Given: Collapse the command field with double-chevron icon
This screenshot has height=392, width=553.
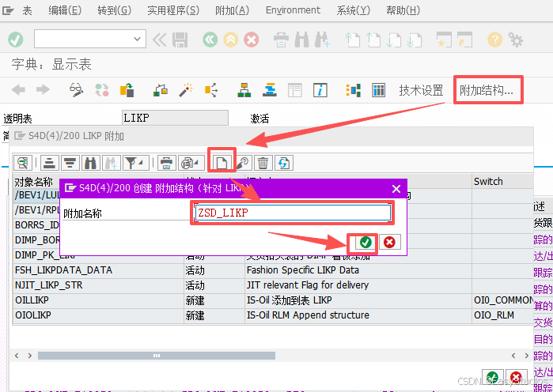Looking at the screenshot, I should (x=159, y=40).
